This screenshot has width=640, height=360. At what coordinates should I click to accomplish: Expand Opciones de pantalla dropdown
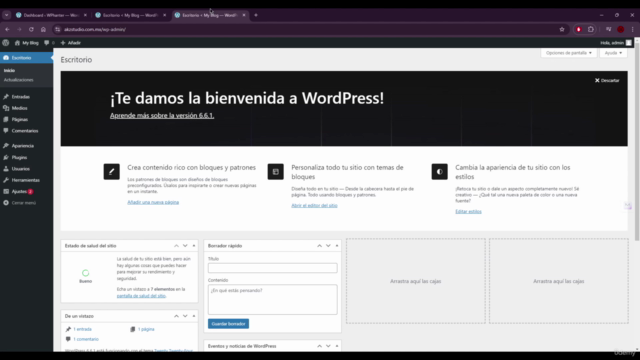point(569,53)
